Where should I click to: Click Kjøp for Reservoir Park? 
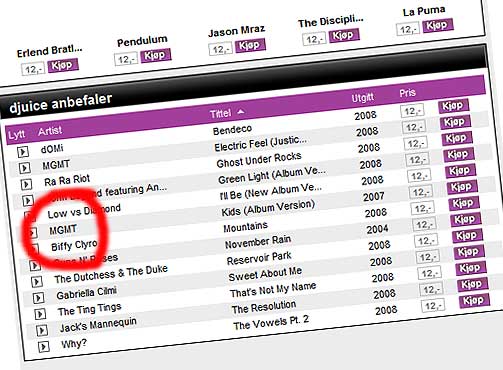point(467,236)
